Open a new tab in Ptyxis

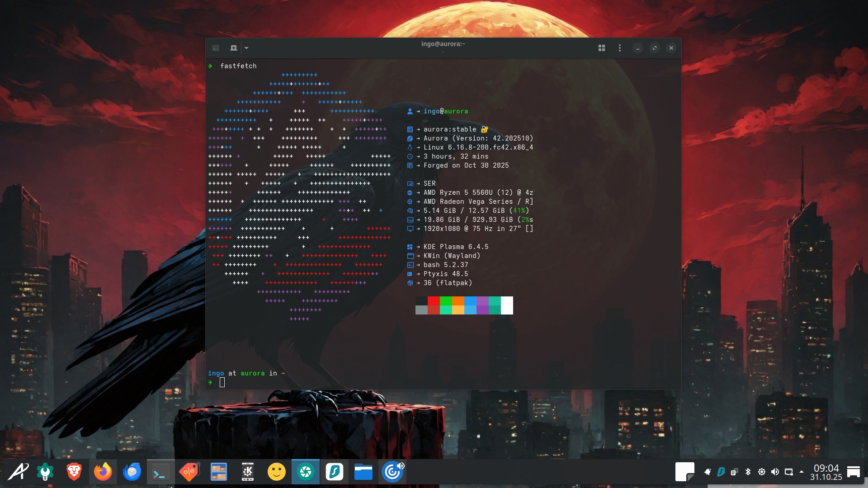[x=233, y=48]
